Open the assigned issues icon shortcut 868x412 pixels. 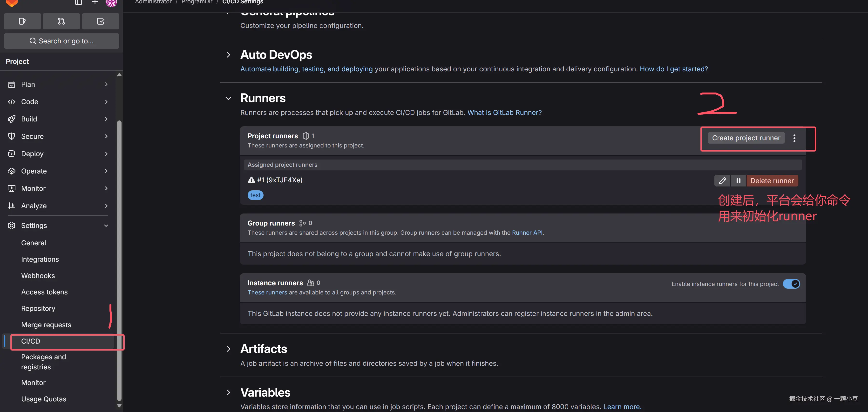22,21
